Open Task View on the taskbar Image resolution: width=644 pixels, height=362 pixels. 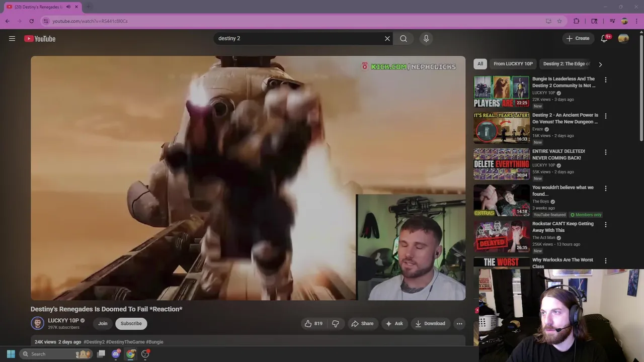click(101, 354)
